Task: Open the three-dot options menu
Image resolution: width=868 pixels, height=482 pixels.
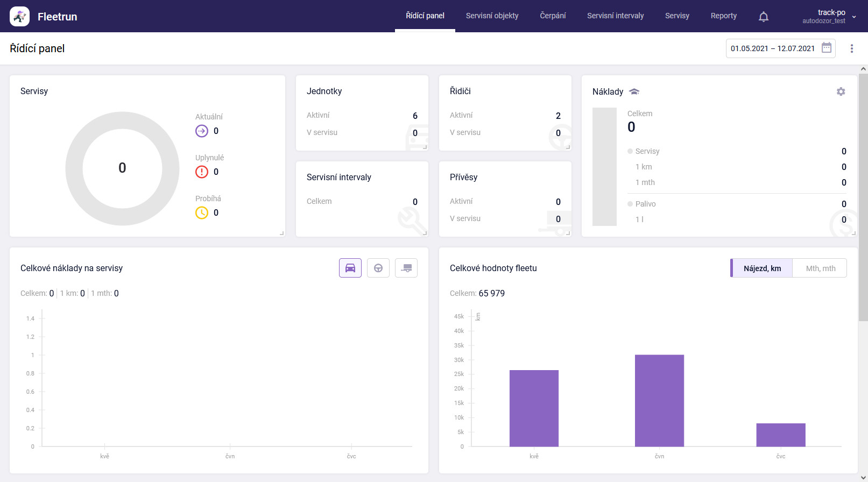Action: pos(851,48)
